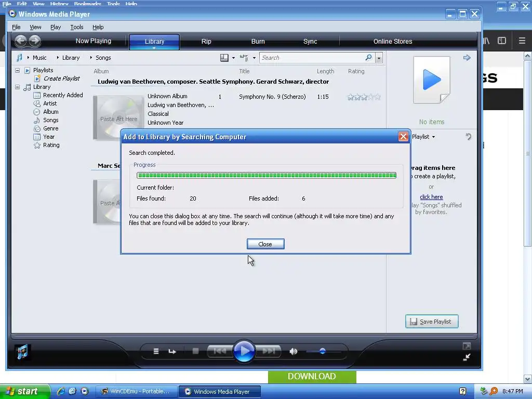Switch to compact mode icon
The width and height of the screenshot is (532, 399).
pos(467,357)
